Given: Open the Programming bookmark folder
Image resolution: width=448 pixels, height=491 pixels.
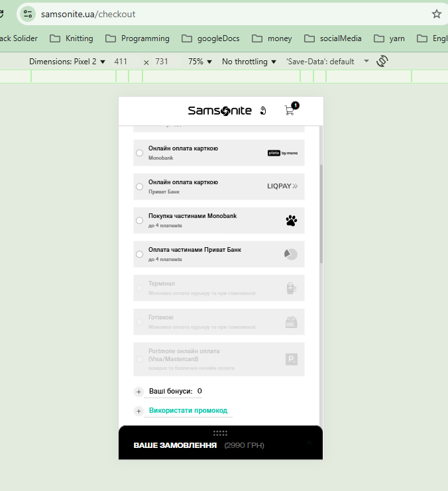Looking at the screenshot, I should click(137, 38).
